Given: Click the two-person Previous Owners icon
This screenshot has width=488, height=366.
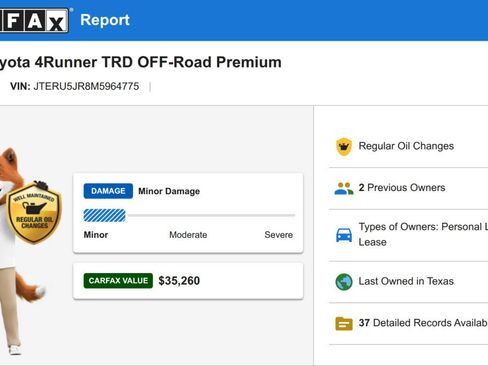Looking at the screenshot, I should tap(344, 188).
